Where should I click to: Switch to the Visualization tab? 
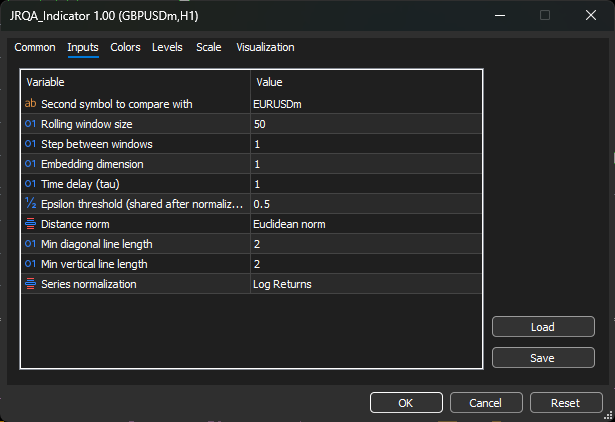(x=265, y=47)
